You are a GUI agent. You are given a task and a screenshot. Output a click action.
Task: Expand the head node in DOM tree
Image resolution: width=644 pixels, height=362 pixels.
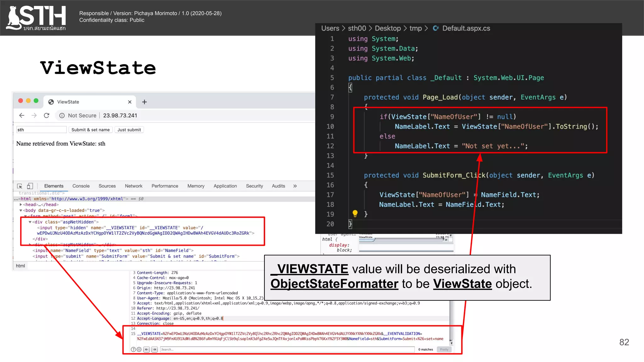pyautogui.click(x=21, y=205)
